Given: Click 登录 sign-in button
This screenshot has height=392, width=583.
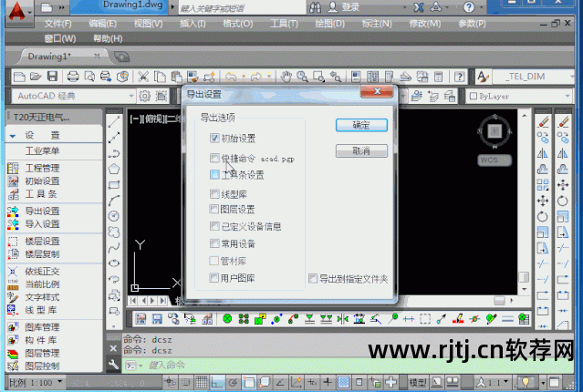Looking at the screenshot, I should point(350,6).
